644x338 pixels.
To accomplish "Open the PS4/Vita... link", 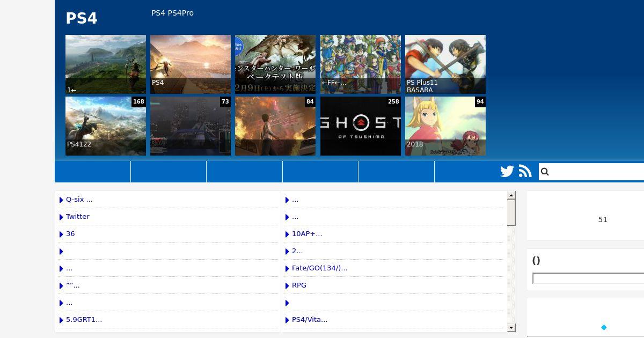I will [x=310, y=320].
